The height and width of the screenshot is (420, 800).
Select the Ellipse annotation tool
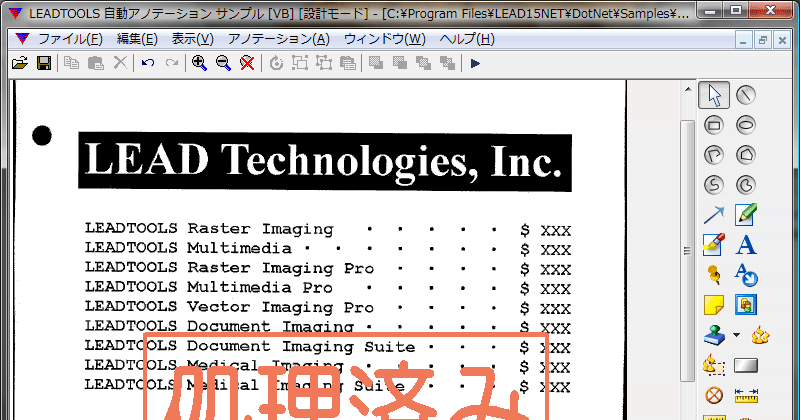[745, 125]
